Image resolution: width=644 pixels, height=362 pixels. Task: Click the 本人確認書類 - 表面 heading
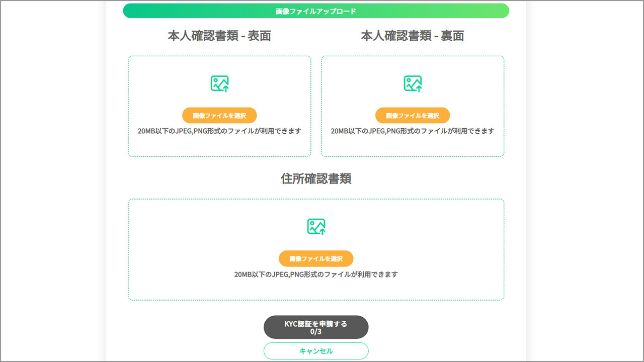[219, 36]
